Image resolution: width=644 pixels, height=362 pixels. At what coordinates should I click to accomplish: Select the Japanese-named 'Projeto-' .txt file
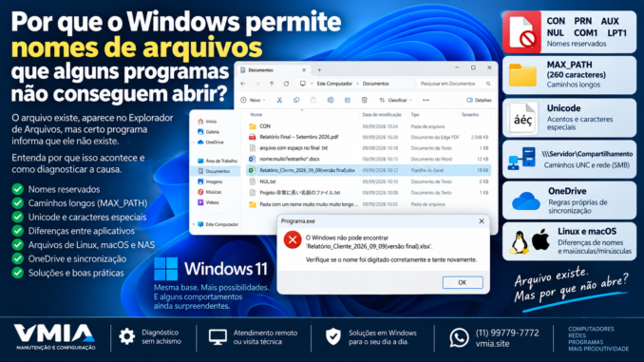click(368, 193)
